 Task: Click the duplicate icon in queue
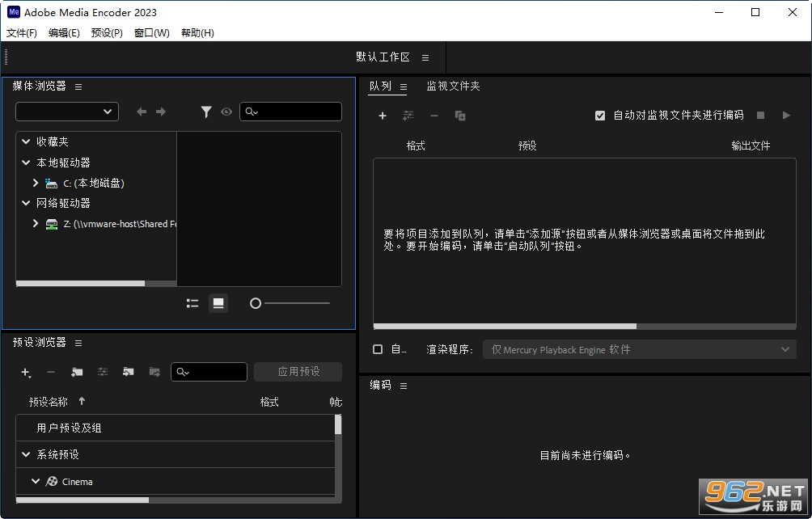coord(460,116)
